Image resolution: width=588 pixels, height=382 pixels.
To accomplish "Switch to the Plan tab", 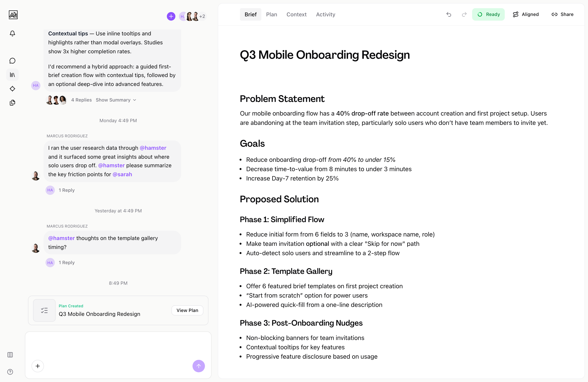I will click(271, 15).
